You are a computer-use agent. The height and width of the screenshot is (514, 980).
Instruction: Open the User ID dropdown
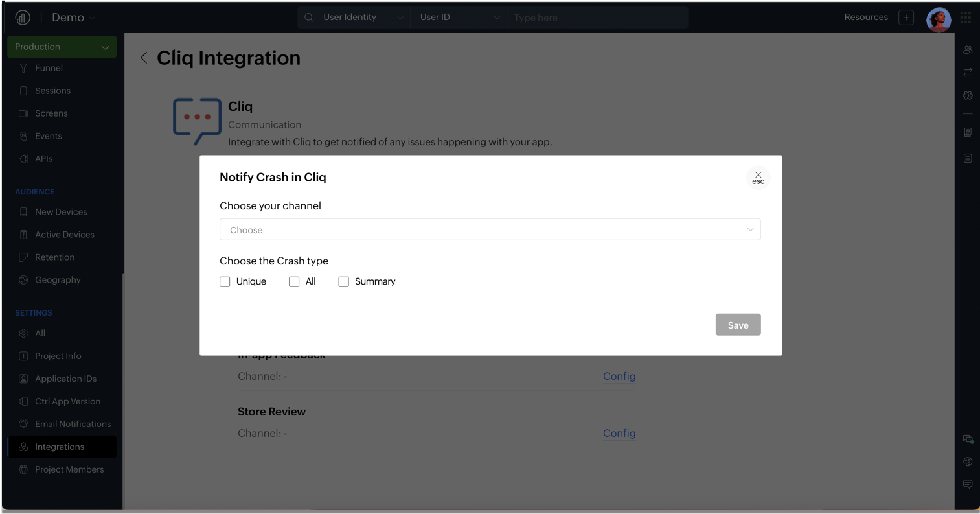click(459, 18)
